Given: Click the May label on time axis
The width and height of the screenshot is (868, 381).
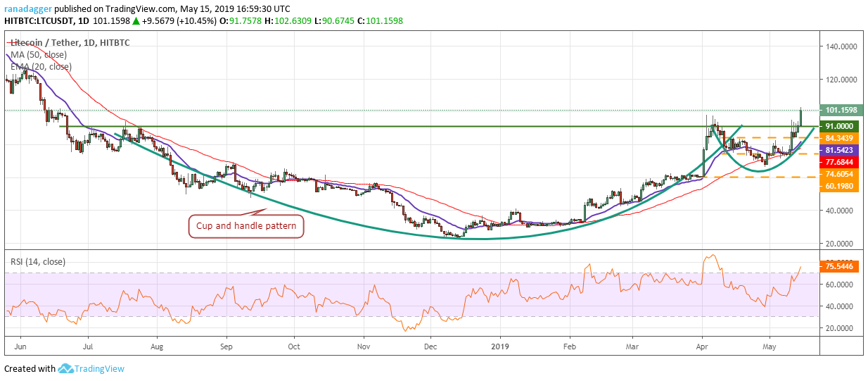Looking at the screenshot, I should [x=770, y=347].
